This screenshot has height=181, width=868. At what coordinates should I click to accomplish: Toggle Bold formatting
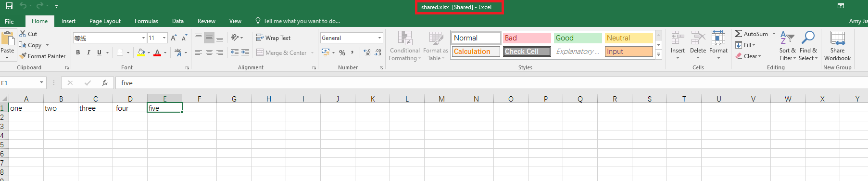point(78,52)
